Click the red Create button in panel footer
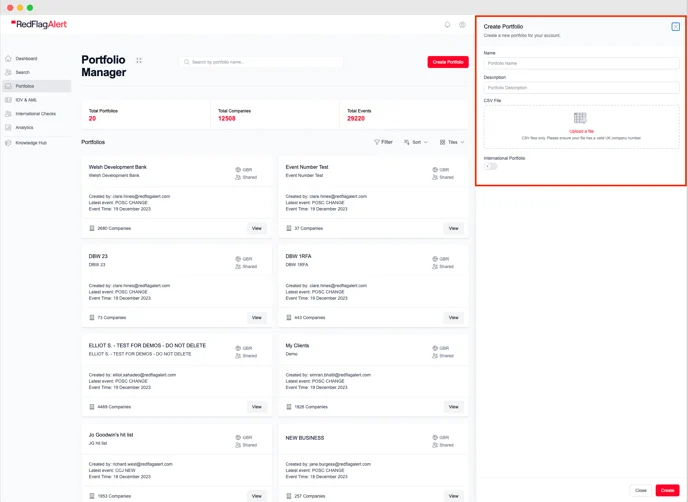The width and height of the screenshot is (688, 502). [x=667, y=490]
